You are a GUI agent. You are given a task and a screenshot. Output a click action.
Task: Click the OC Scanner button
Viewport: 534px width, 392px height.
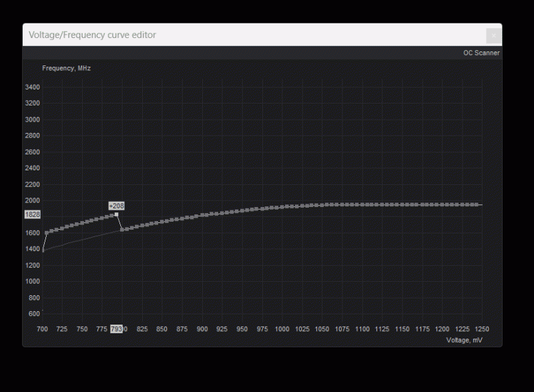tap(481, 53)
